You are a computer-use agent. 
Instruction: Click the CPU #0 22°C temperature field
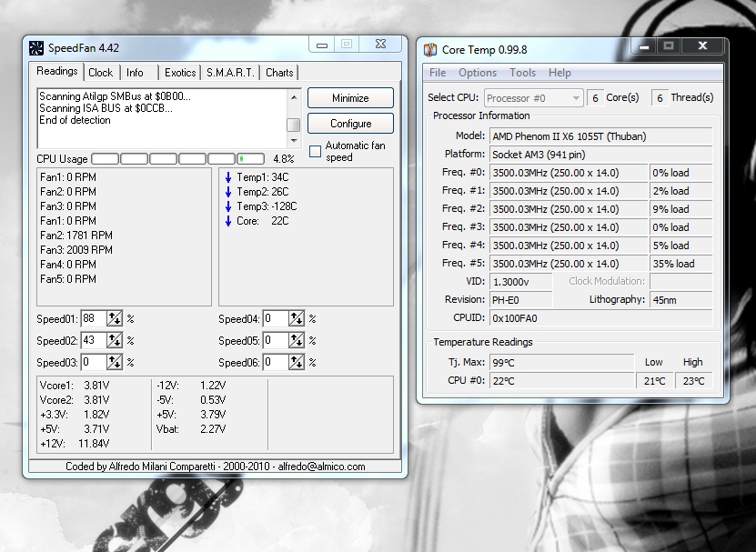pos(561,381)
